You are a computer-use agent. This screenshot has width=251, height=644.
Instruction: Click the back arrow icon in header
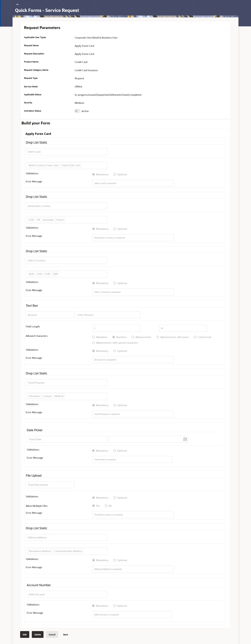point(18,4)
